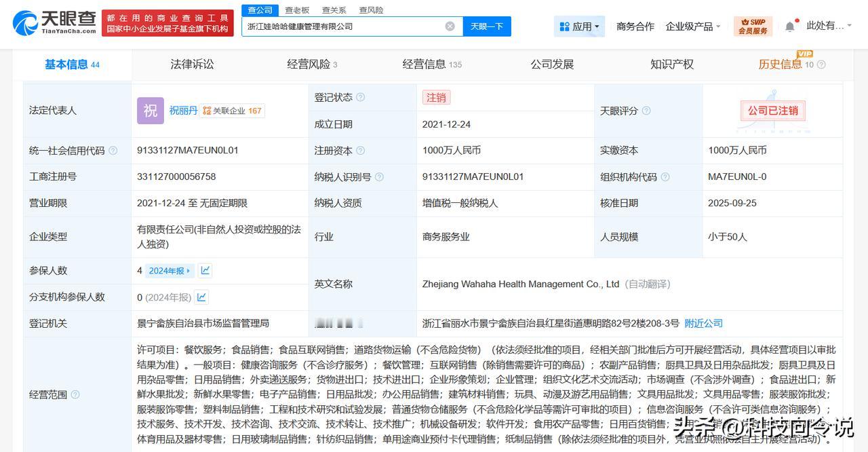Open the 应用 dropdown menu
The width and height of the screenshot is (868, 452).
[579, 26]
